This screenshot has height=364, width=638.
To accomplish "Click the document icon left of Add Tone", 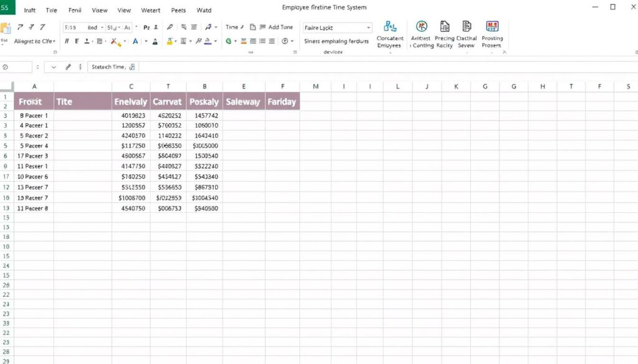I will [253, 27].
